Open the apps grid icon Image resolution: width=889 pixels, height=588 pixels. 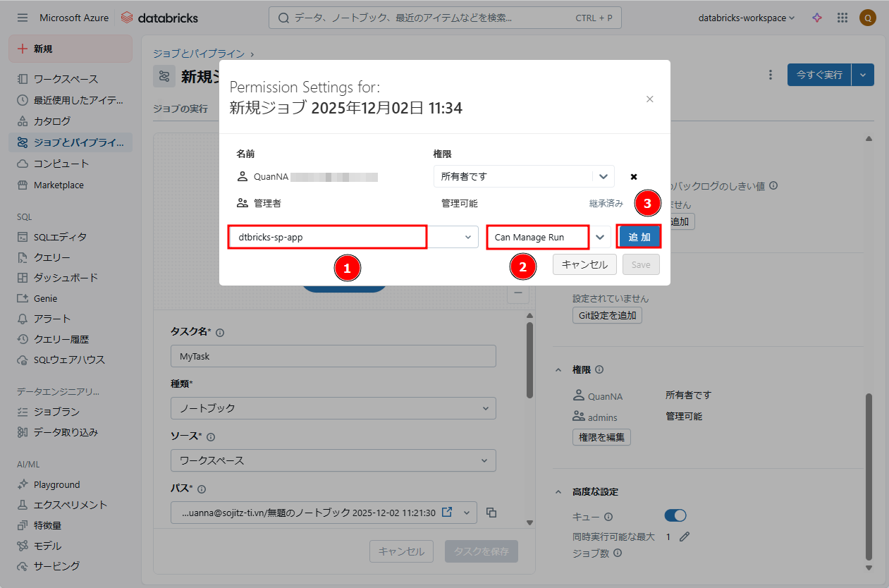pyautogui.click(x=842, y=18)
